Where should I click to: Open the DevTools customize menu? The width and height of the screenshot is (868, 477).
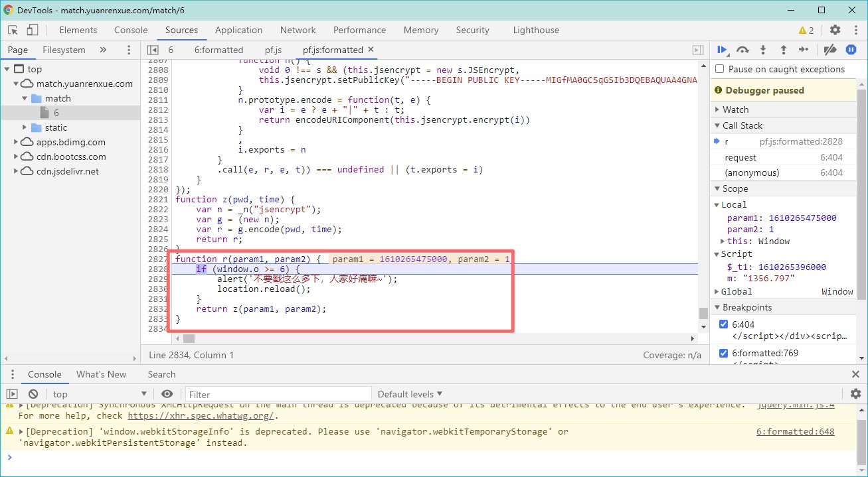(x=855, y=30)
